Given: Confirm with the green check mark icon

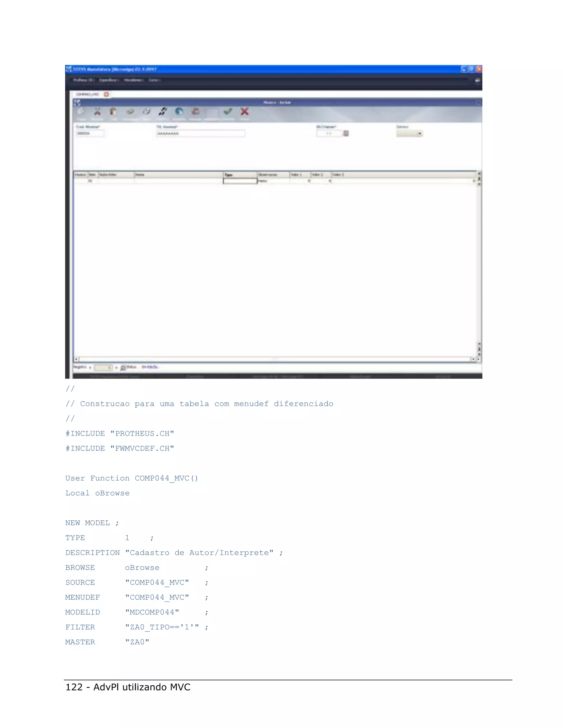Looking at the screenshot, I should [x=228, y=111].
